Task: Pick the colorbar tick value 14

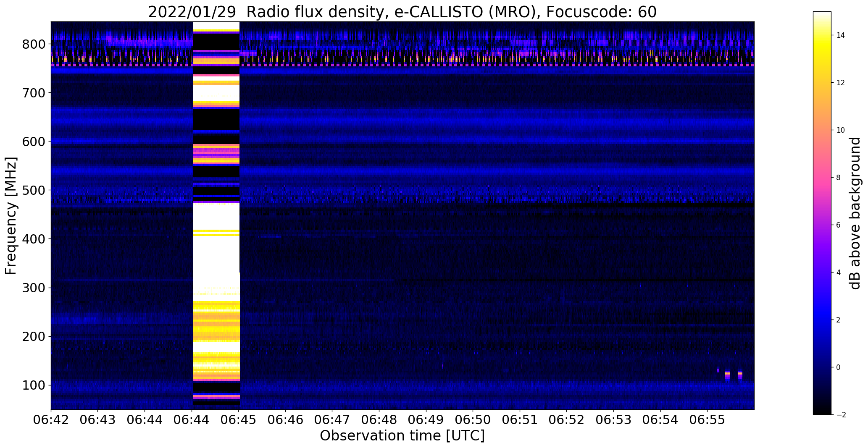Action: pos(841,35)
